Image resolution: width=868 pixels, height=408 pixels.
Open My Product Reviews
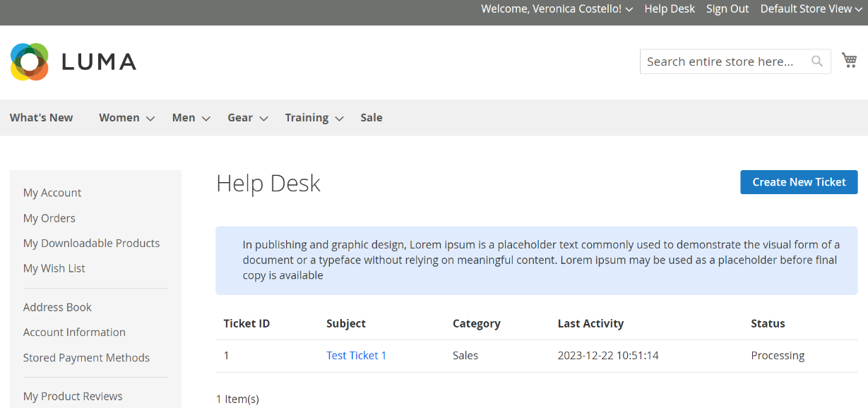[72, 396]
